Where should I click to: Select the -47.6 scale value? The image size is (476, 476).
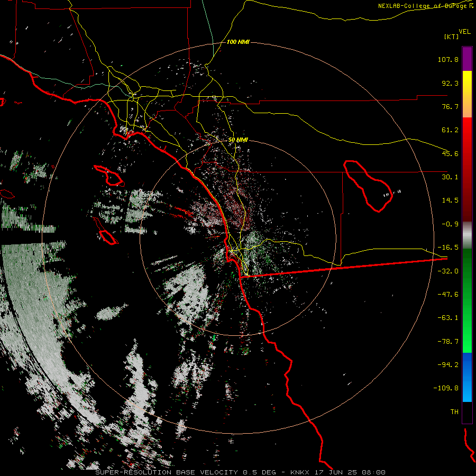[448, 295]
